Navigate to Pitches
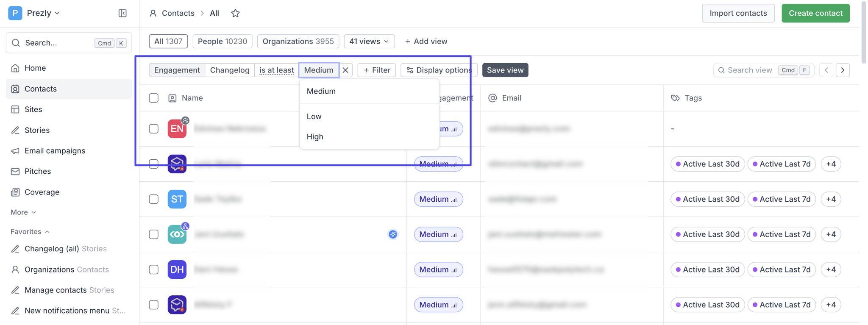The width and height of the screenshot is (868, 325). 69,171
